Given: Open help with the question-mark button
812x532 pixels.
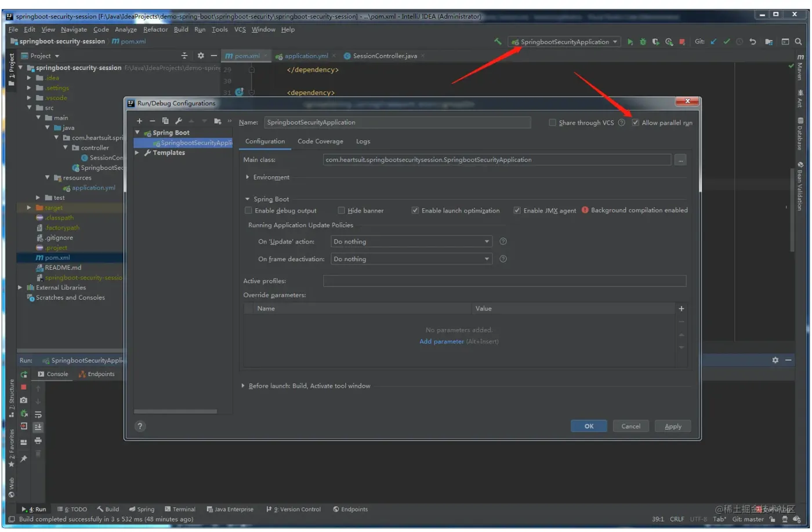Looking at the screenshot, I should 140,426.
